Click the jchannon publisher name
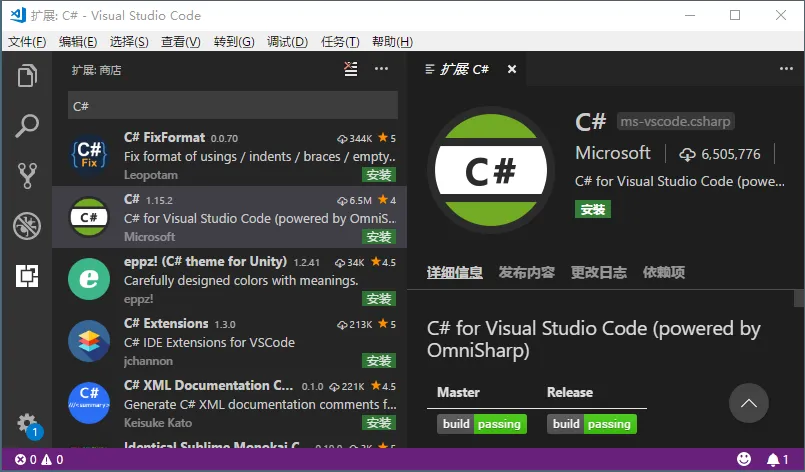The height and width of the screenshot is (472, 805). click(x=148, y=361)
